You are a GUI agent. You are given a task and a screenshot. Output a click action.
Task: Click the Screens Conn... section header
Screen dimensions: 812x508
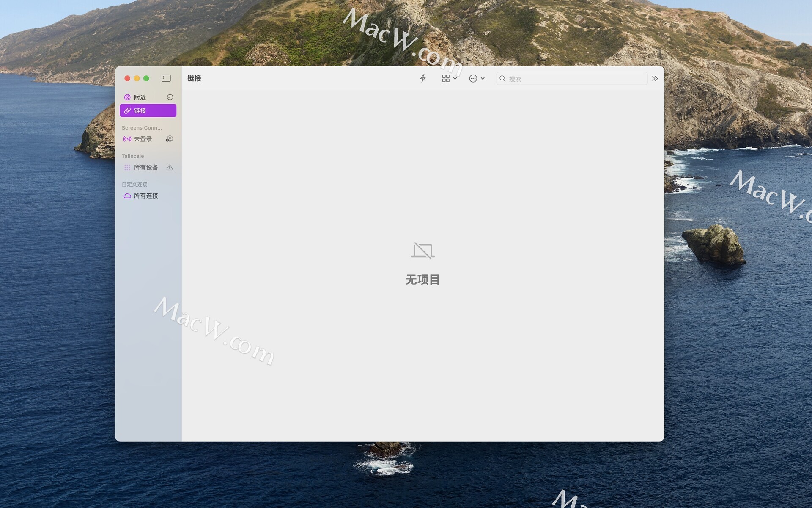click(142, 127)
